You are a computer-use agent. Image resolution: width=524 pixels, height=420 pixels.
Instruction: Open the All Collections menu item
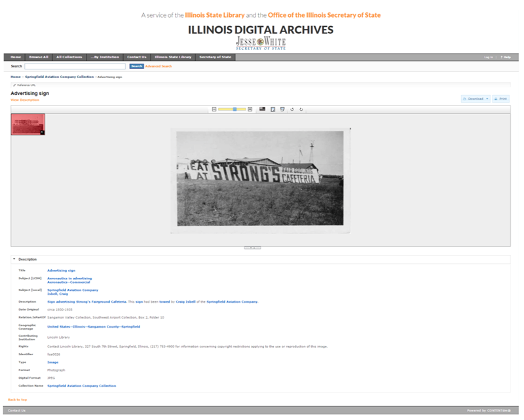click(69, 57)
